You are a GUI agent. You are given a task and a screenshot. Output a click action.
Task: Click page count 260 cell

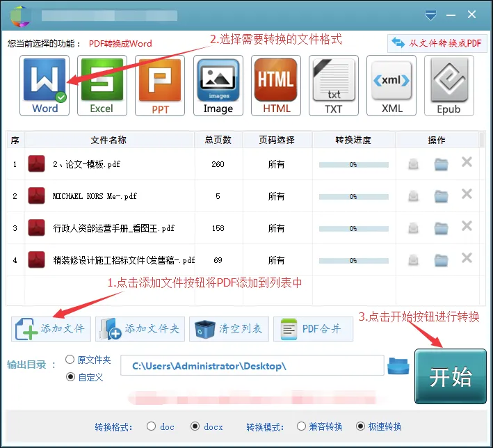(218, 164)
